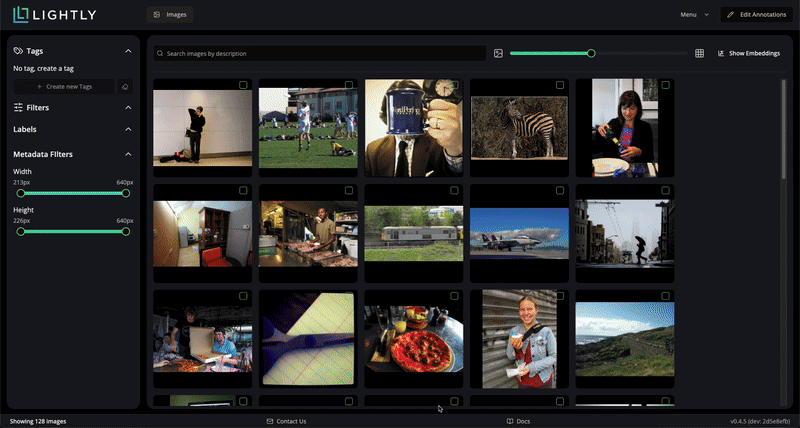
Task: Select checkbox on kitchen room image
Action: tap(243, 190)
